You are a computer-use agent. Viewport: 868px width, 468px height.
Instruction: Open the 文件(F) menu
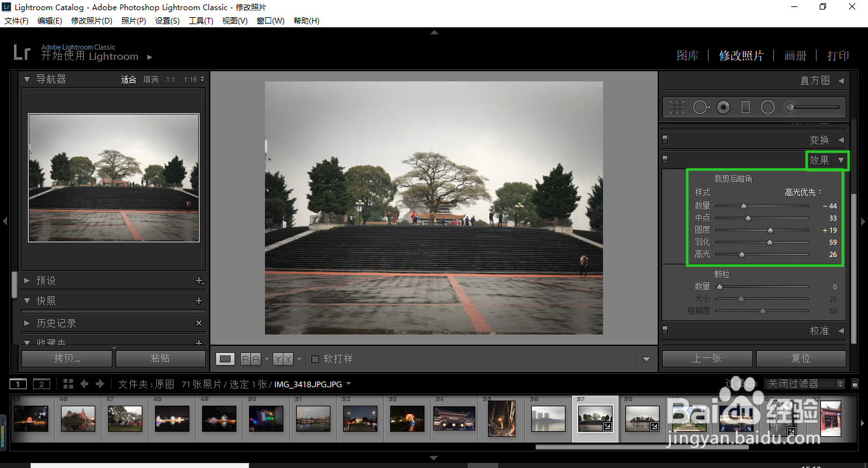pos(17,21)
